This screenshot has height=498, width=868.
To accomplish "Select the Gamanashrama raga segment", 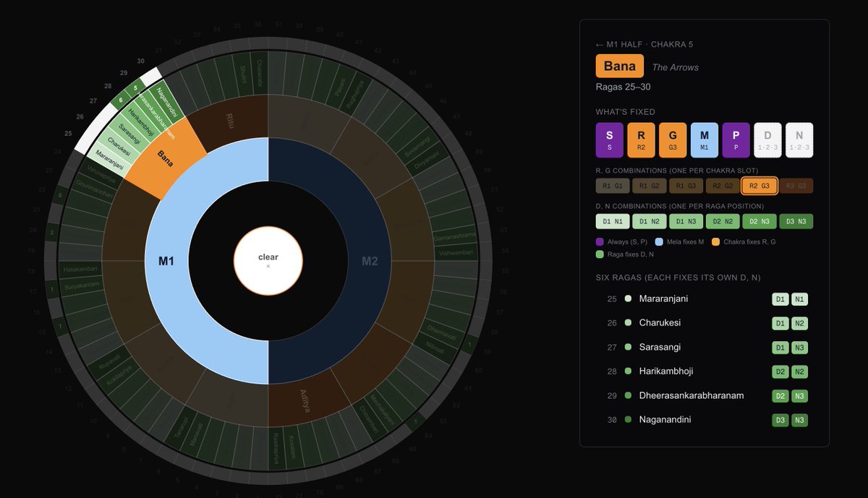I will [x=454, y=236].
